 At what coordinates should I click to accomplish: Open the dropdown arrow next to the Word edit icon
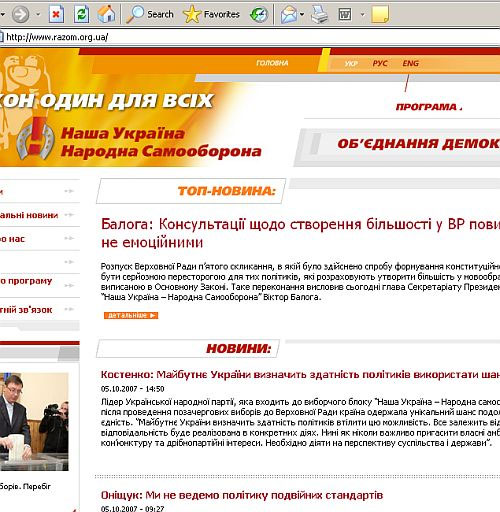[x=362, y=15]
